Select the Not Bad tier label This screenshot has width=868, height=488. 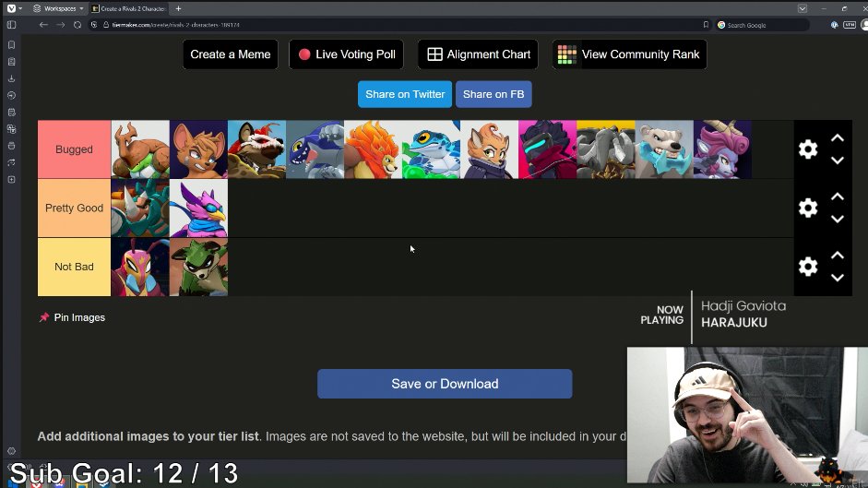(x=74, y=267)
